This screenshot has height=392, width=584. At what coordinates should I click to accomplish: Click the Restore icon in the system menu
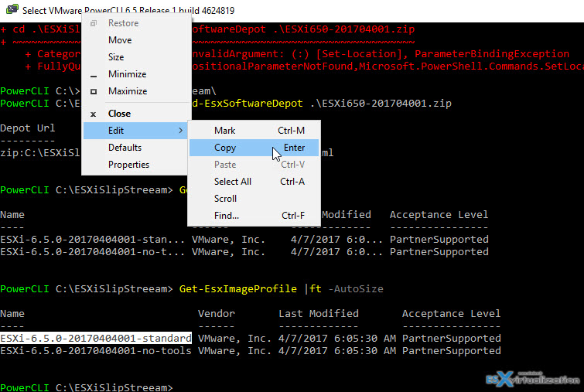[94, 23]
